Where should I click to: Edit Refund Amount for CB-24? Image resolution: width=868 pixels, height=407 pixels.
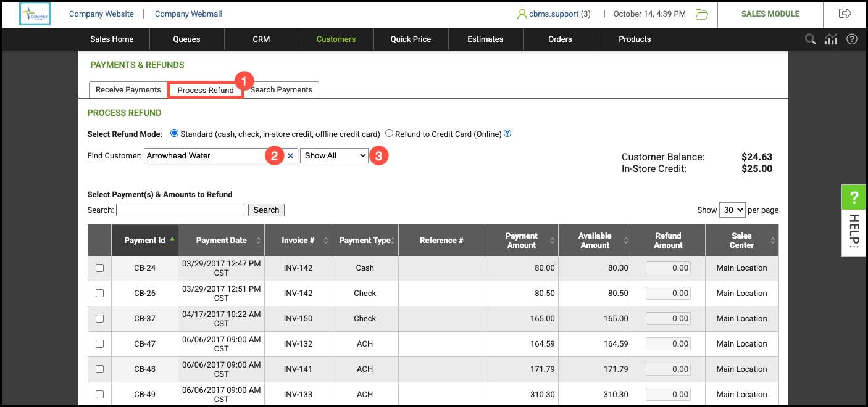(668, 268)
